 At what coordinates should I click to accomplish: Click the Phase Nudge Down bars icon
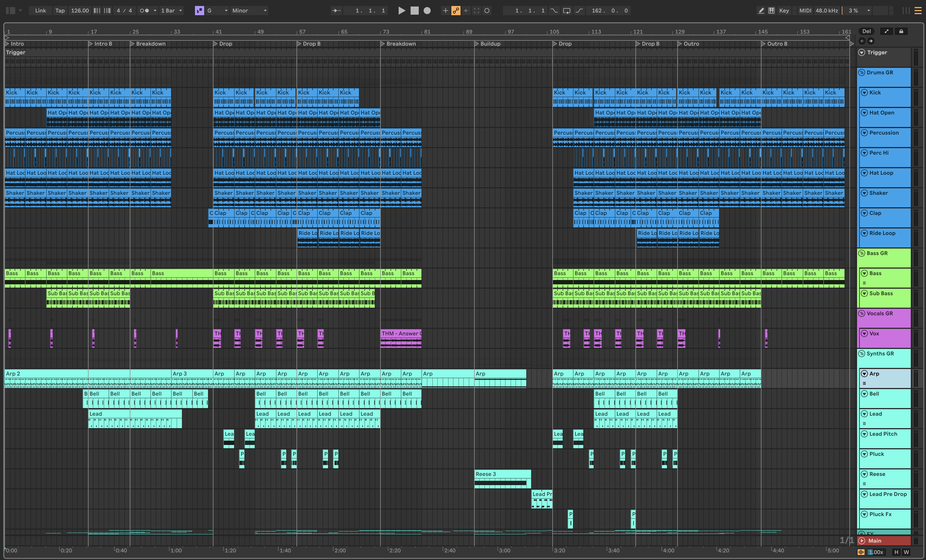tap(97, 11)
